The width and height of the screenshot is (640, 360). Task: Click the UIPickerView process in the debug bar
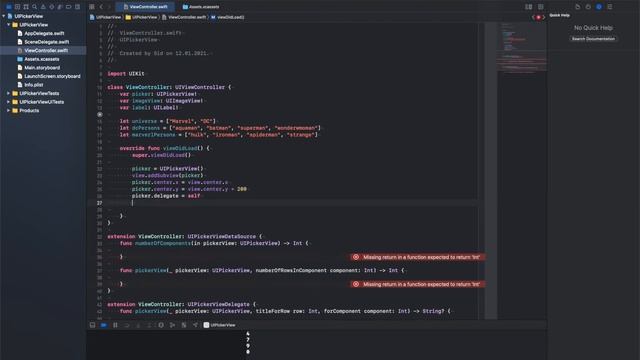coord(220,325)
